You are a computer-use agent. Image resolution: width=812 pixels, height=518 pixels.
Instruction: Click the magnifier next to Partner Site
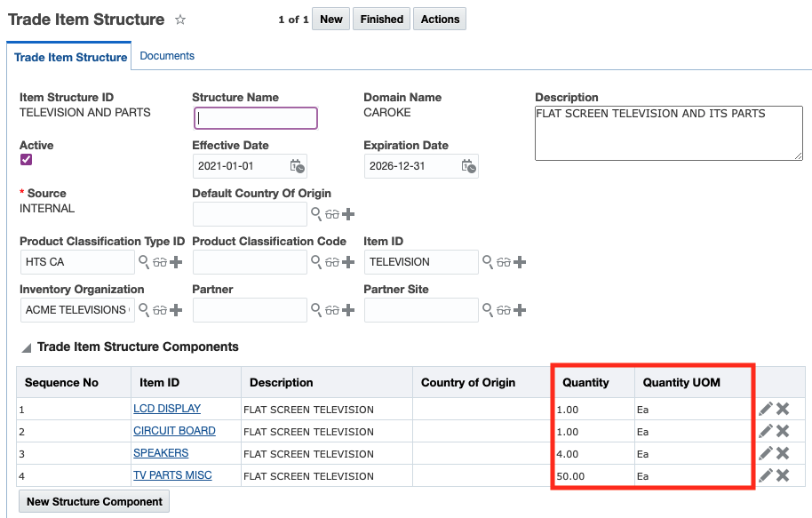[487, 310]
